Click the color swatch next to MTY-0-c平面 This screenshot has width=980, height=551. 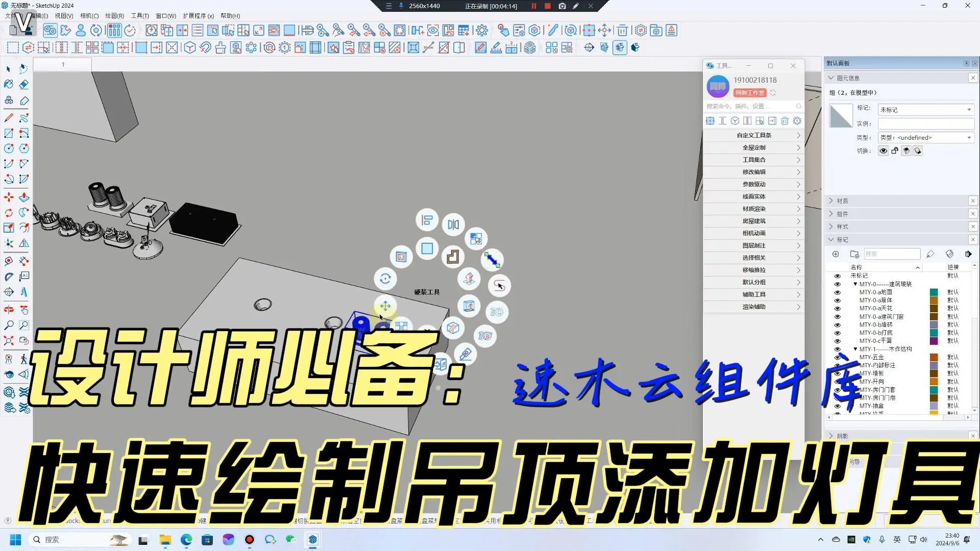pyautogui.click(x=934, y=341)
